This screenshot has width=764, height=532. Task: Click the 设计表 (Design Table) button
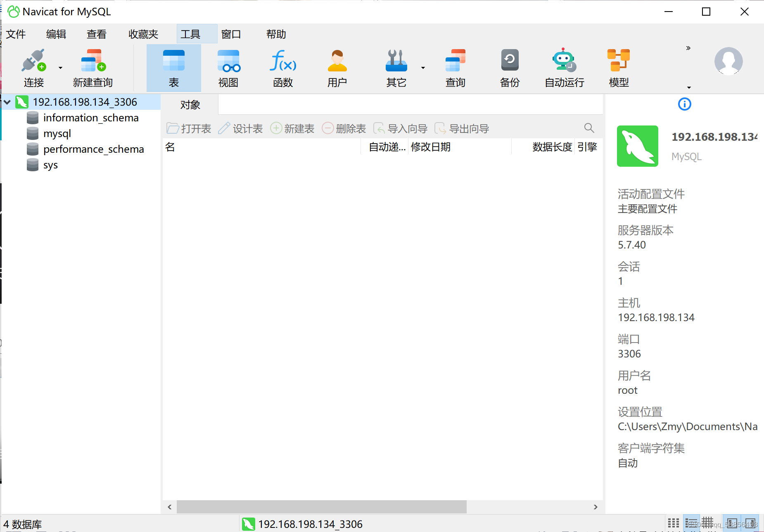point(240,128)
